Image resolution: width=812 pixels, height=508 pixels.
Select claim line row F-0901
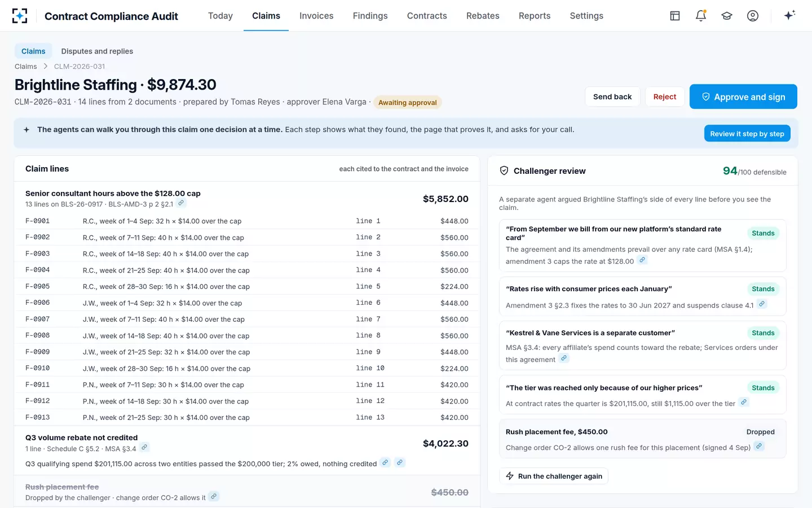tap(247, 221)
